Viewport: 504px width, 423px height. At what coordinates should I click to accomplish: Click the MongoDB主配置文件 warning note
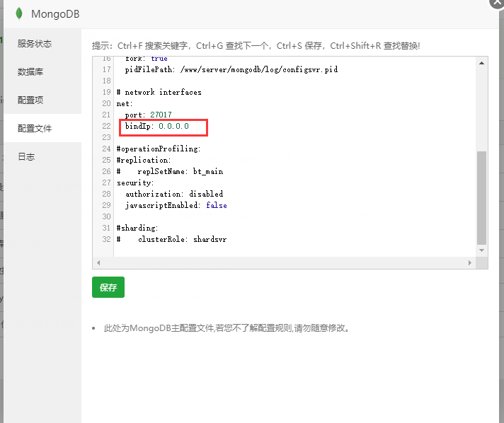click(x=227, y=328)
